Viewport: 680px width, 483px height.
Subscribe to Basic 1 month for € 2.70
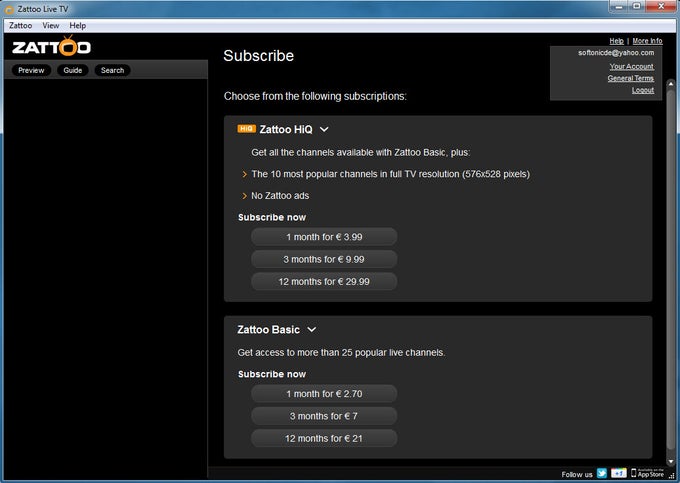[x=324, y=394]
